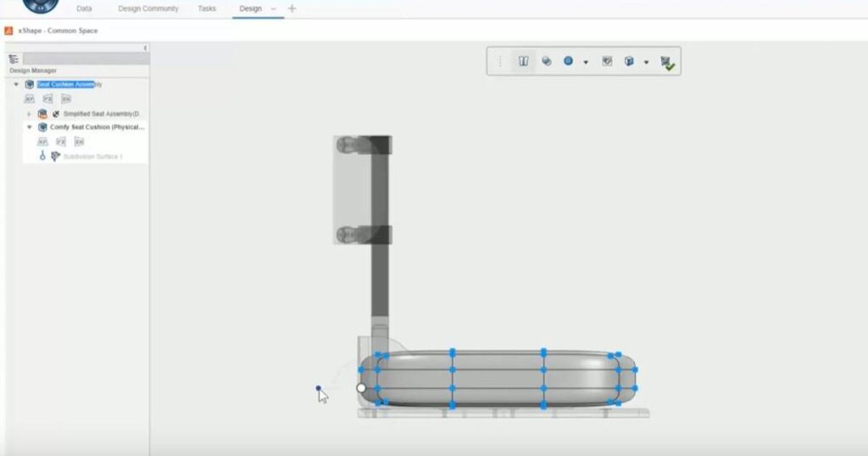Expand the Simplified Seat Assembly tree node

(x=29, y=114)
